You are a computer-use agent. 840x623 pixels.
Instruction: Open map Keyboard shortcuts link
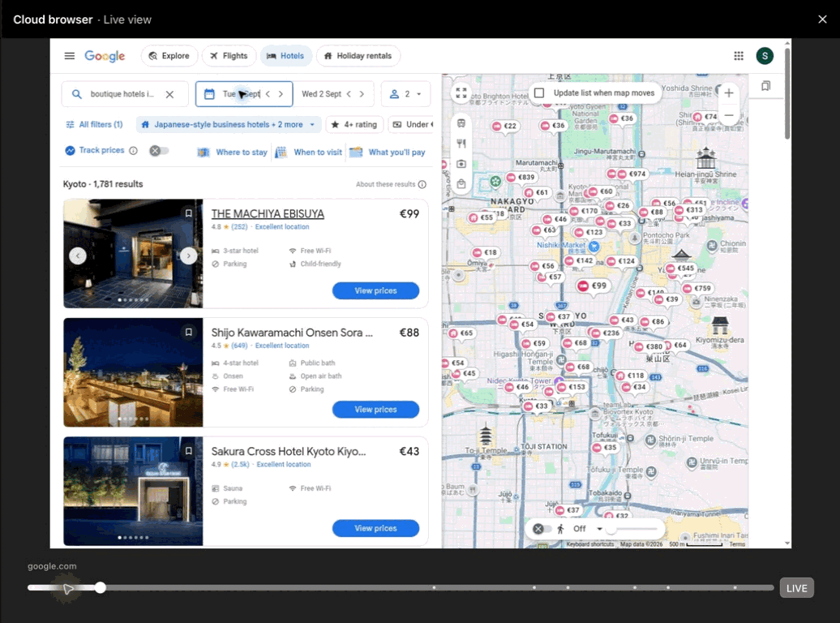pyautogui.click(x=589, y=544)
